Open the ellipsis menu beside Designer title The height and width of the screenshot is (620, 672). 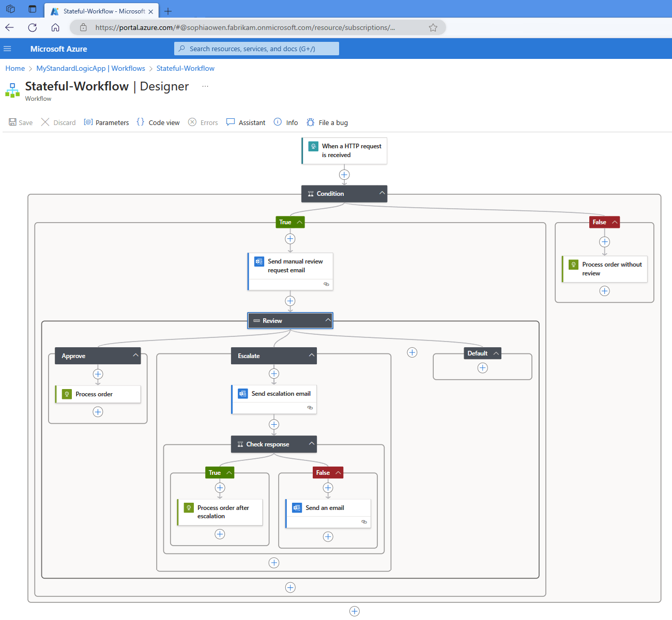(x=205, y=86)
